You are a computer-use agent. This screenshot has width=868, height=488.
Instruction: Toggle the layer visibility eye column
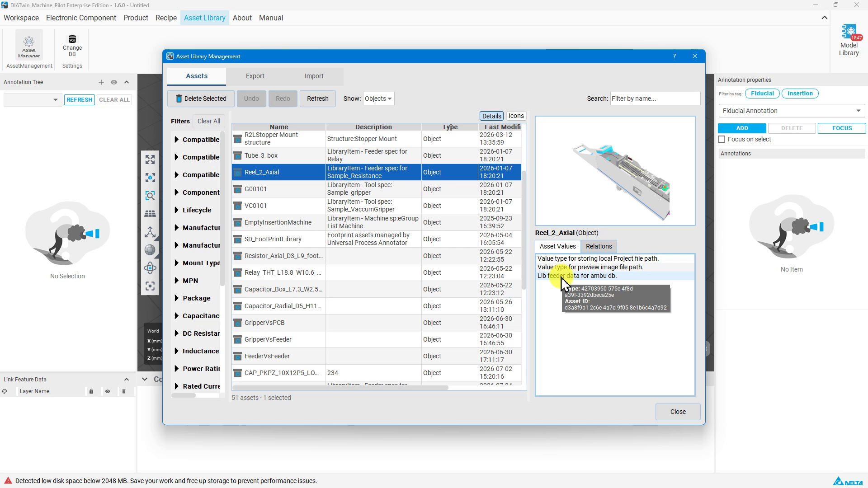(x=108, y=391)
